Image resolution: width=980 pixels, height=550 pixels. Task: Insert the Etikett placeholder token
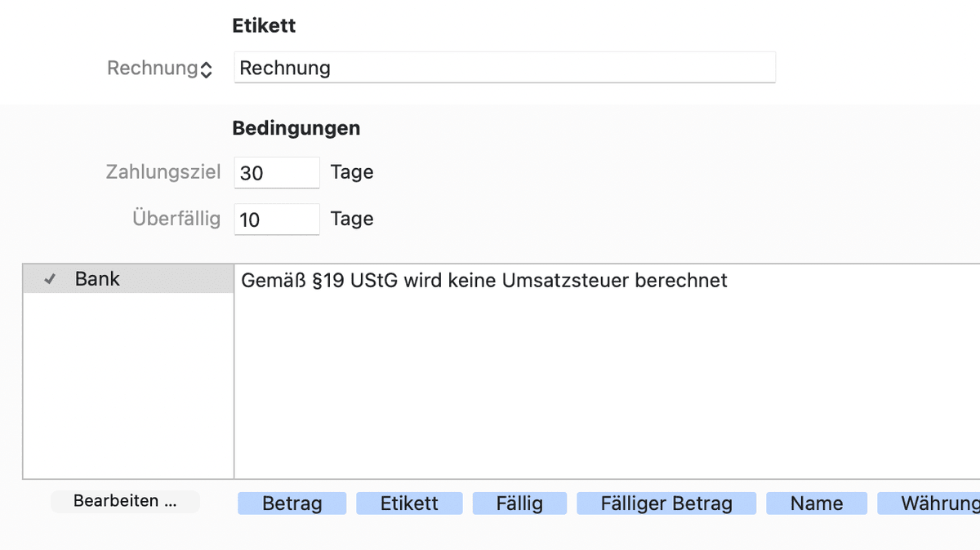(x=409, y=503)
